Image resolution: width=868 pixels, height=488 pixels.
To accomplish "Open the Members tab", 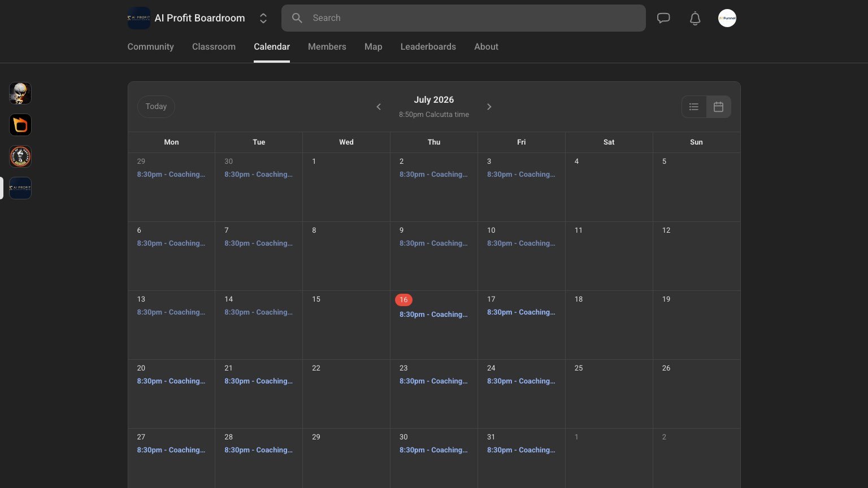I will click(x=327, y=47).
